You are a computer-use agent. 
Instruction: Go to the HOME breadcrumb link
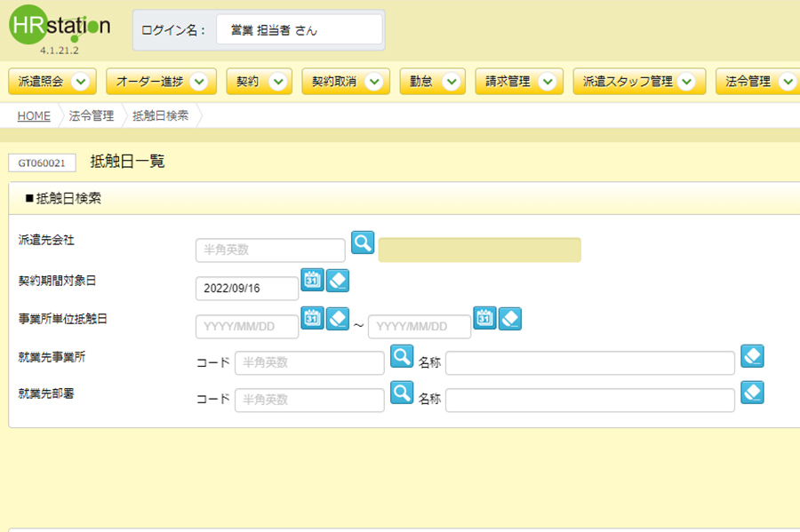pyautogui.click(x=34, y=116)
